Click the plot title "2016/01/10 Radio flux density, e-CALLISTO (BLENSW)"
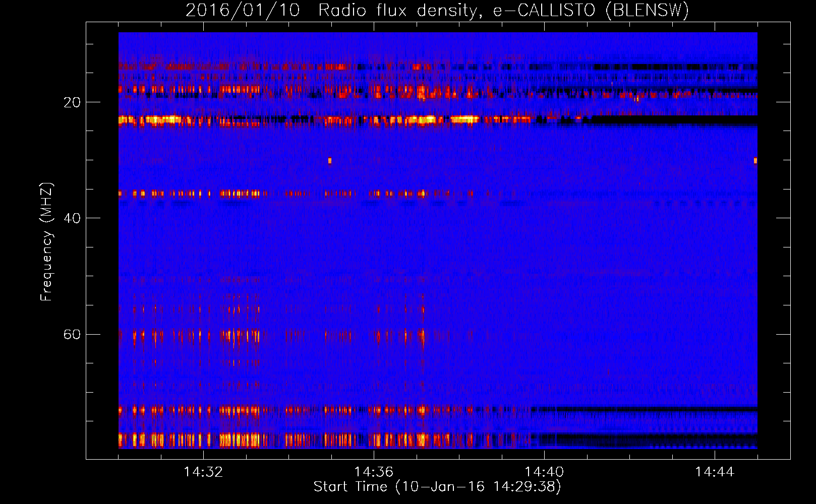 point(437,11)
